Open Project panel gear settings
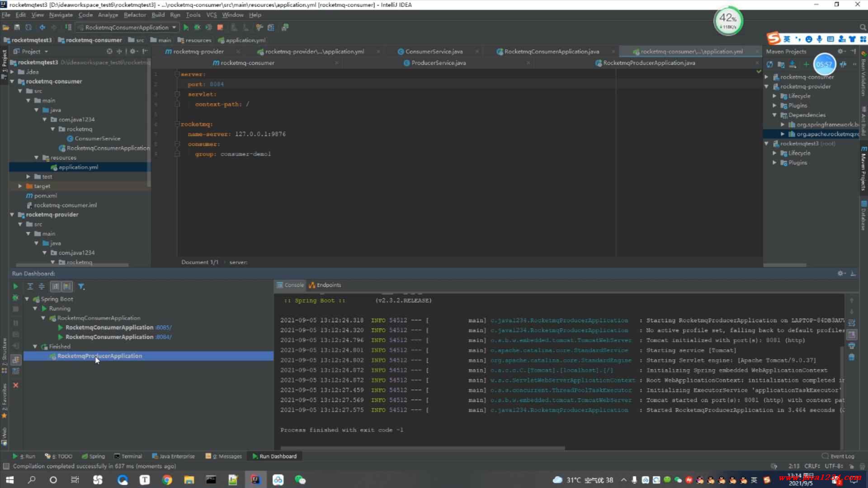The height and width of the screenshot is (488, 868). 133,52
